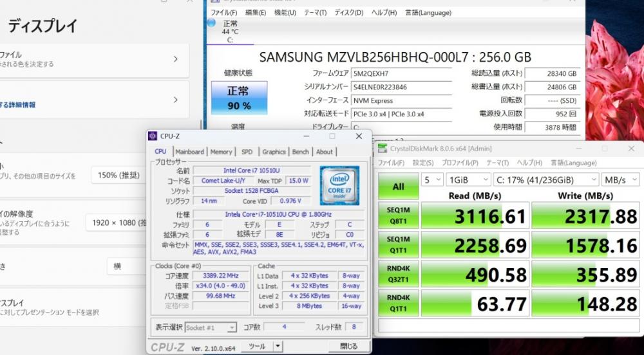This screenshot has height=355, width=644.
Task: Open the test count dropdown showing 5
Action: (x=432, y=179)
